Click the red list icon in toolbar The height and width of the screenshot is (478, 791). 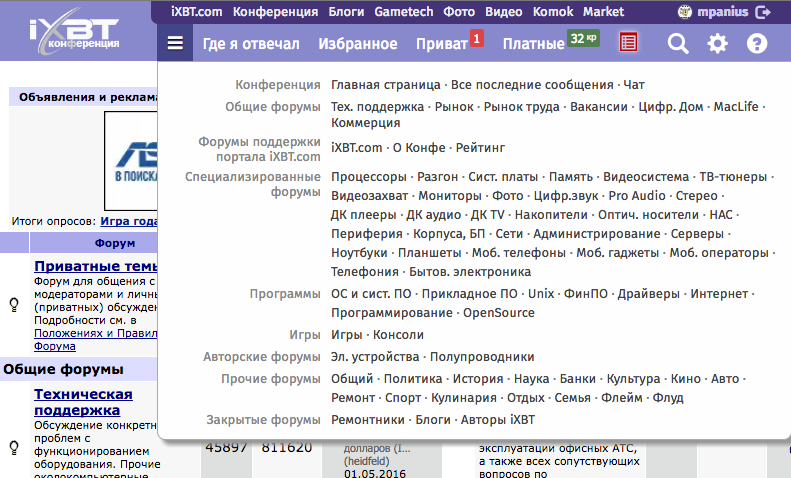[x=628, y=43]
